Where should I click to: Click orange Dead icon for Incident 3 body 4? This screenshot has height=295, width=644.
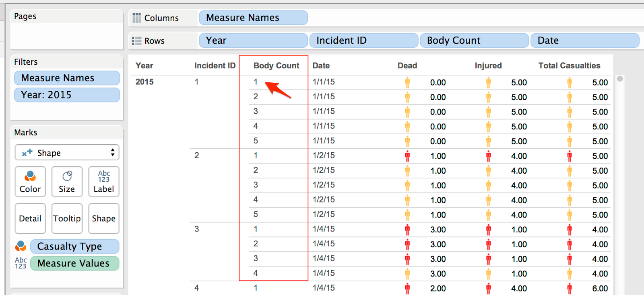(x=407, y=274)
